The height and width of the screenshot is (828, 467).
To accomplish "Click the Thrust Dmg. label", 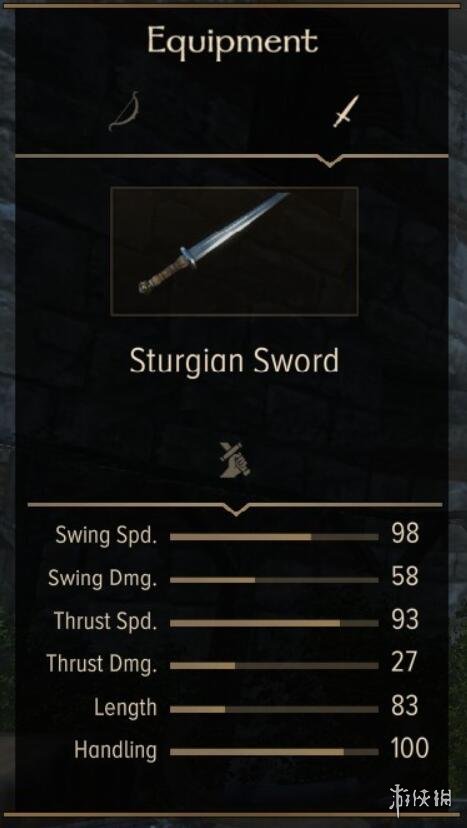I will [102, 664].
